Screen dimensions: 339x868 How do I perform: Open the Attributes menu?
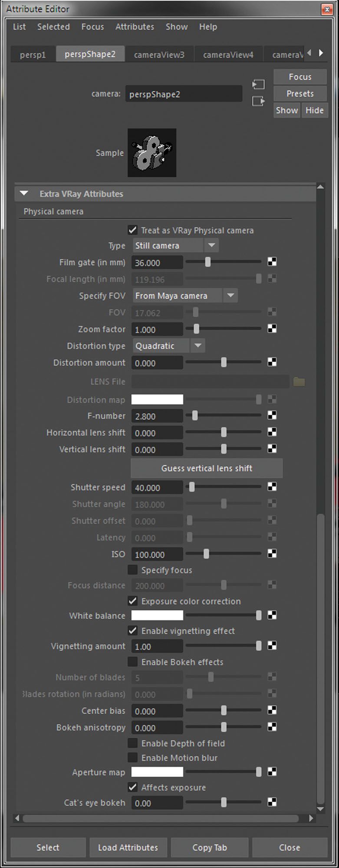point(135,27)
